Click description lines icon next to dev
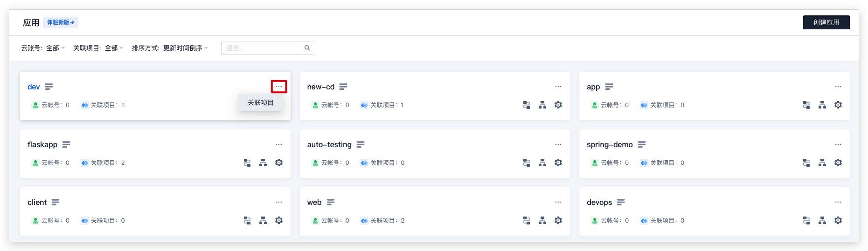Screen dimensions: 868x251 click(x=49, y=87)
